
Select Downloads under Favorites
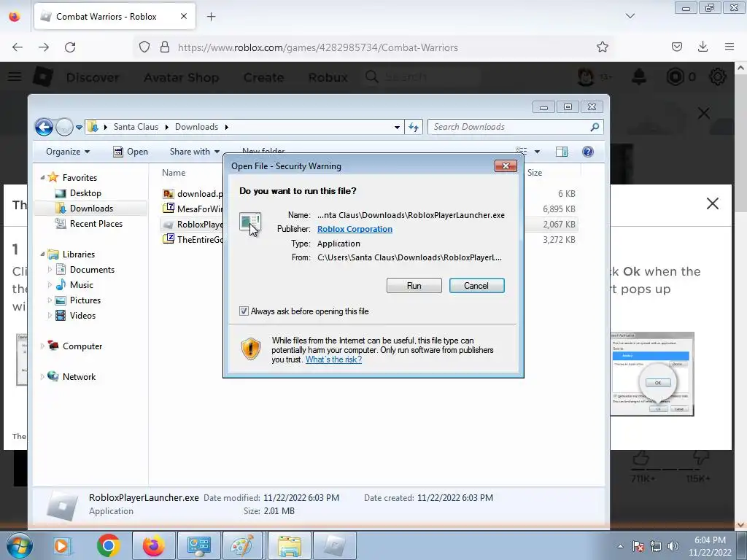[x=91, y=208]
